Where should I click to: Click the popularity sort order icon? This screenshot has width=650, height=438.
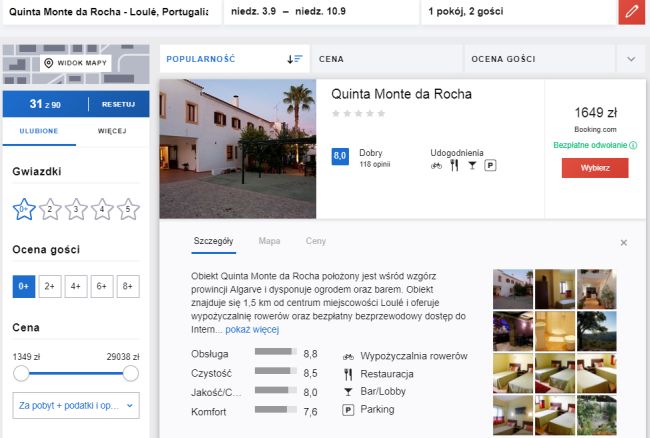click(294, 59)
